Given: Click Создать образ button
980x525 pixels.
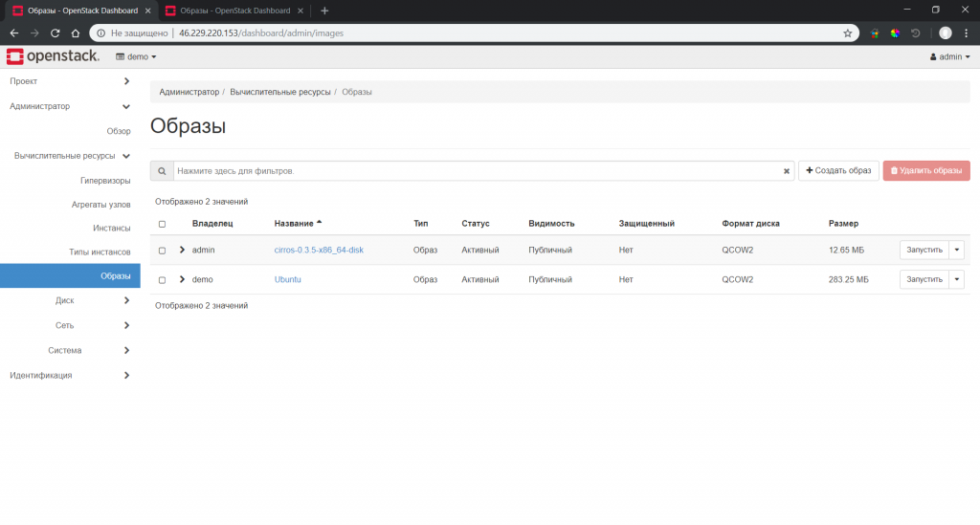Looking at the screenshot, I should (x=838, y=170).
